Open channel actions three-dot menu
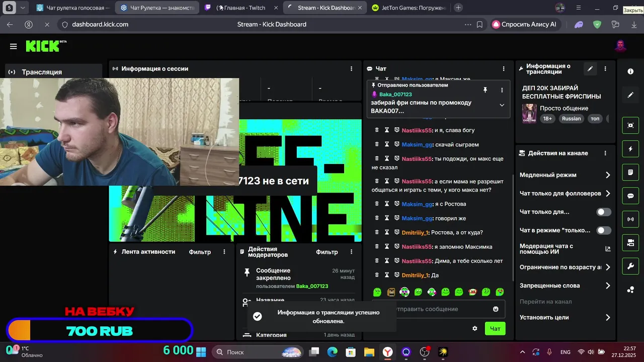644x362 pixels. click(605, 153)
